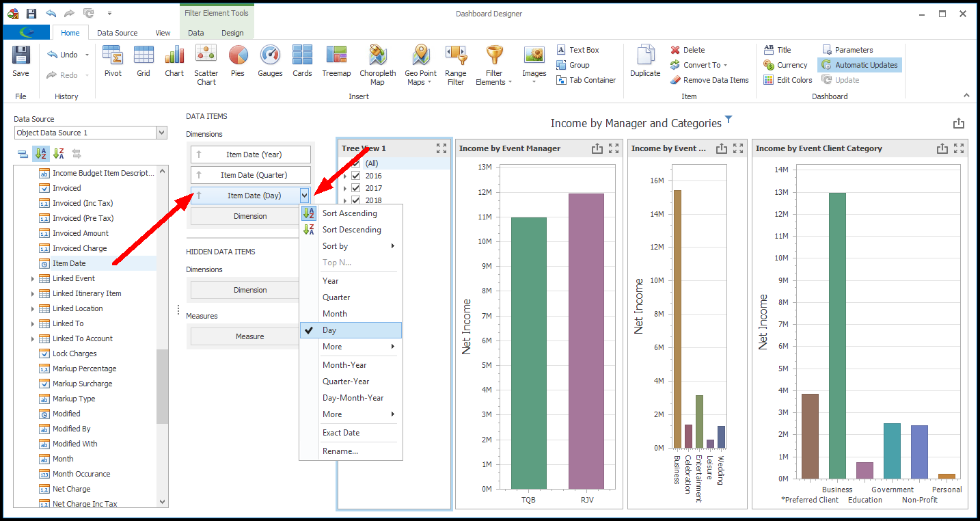Select Month date grouping

click(x=351, y=314)
